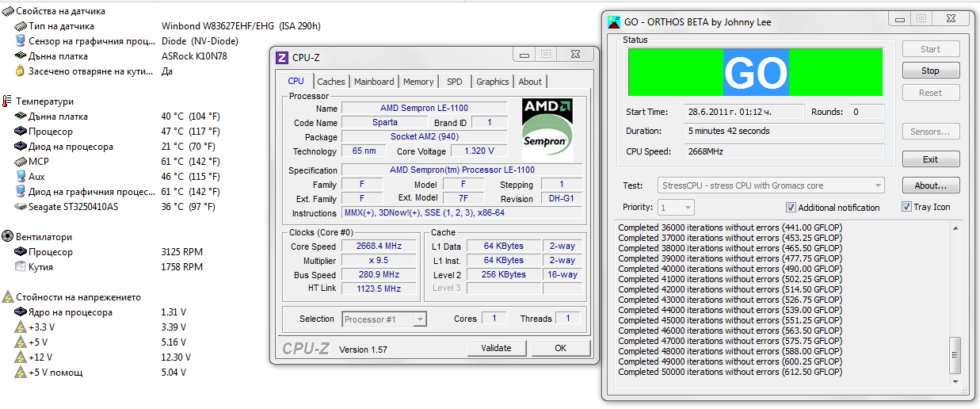The width and height of the screenshot is (980, 409).
Task: Open the Priority dropdown
Action: tap(677, 208)
